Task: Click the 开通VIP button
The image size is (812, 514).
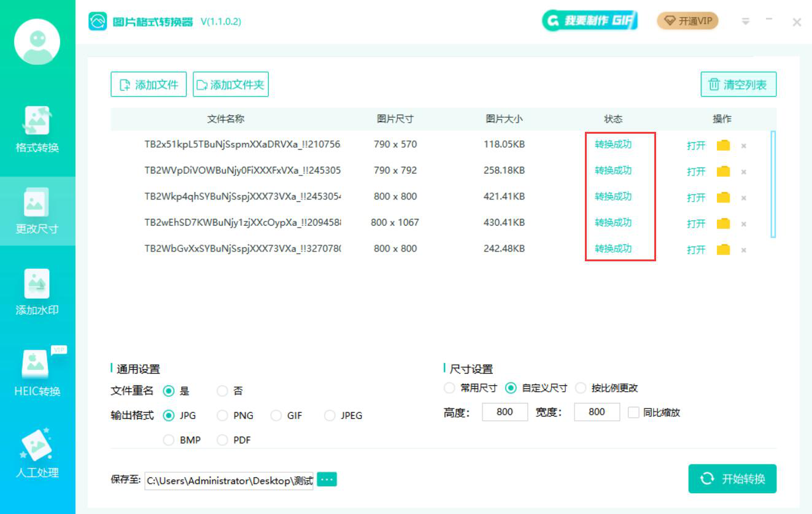Action: point(687,21)
